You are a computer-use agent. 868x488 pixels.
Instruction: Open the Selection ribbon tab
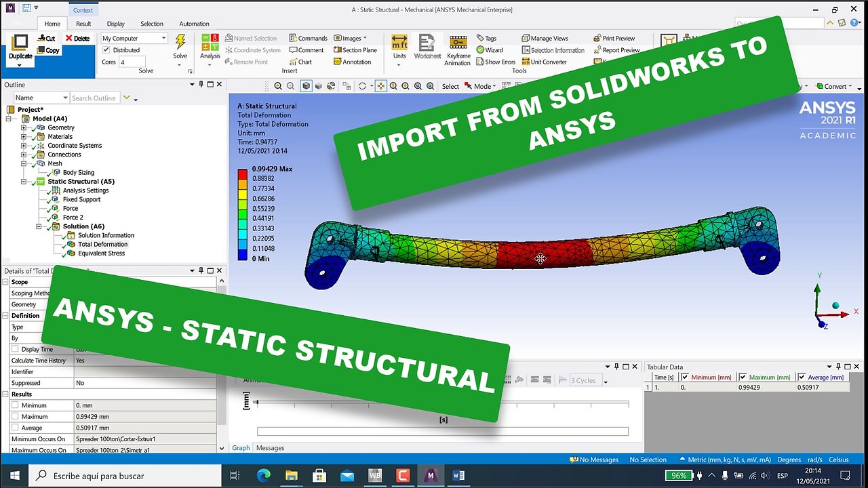click(151, 24)
